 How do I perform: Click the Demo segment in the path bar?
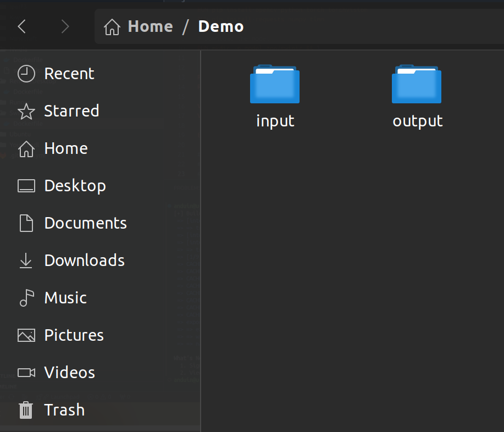tap(221, 26)
